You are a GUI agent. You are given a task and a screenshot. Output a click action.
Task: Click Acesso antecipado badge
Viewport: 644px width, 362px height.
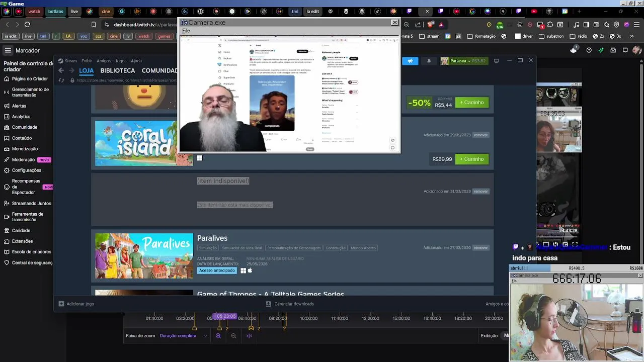point(217,270)
